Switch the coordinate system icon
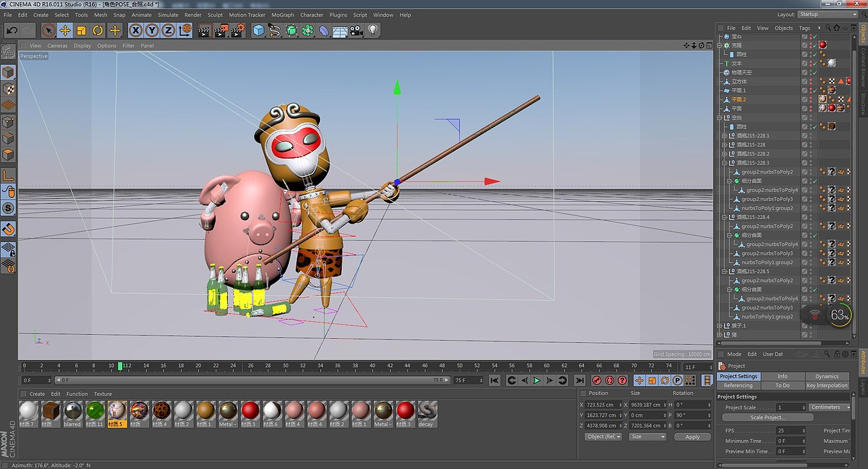The height and width of the screenshot is (469, 868). point(184,30)
